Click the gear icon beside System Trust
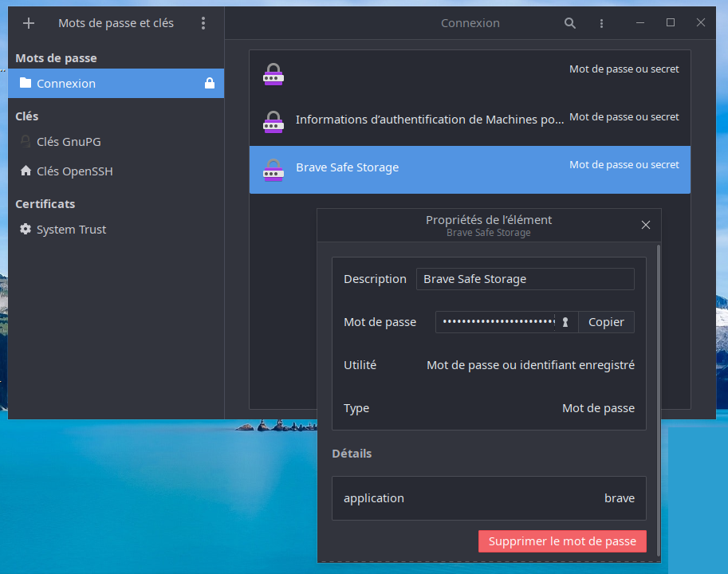 click(26, 230)
